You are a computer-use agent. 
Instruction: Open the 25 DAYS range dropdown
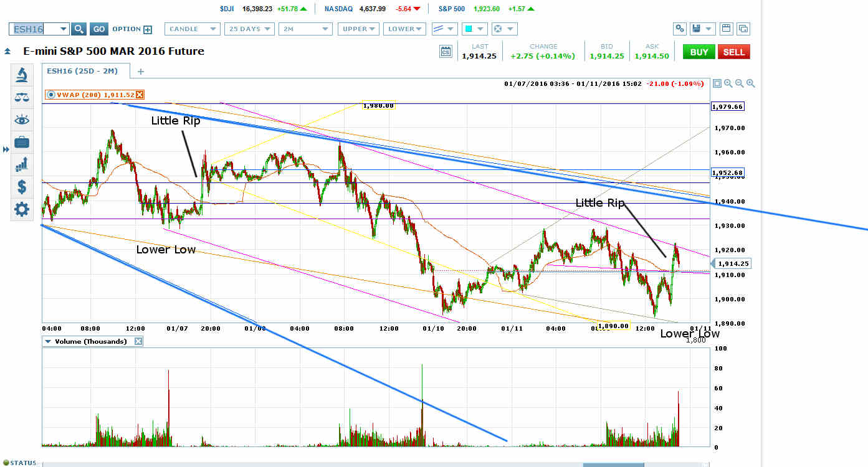coord(250,29)
